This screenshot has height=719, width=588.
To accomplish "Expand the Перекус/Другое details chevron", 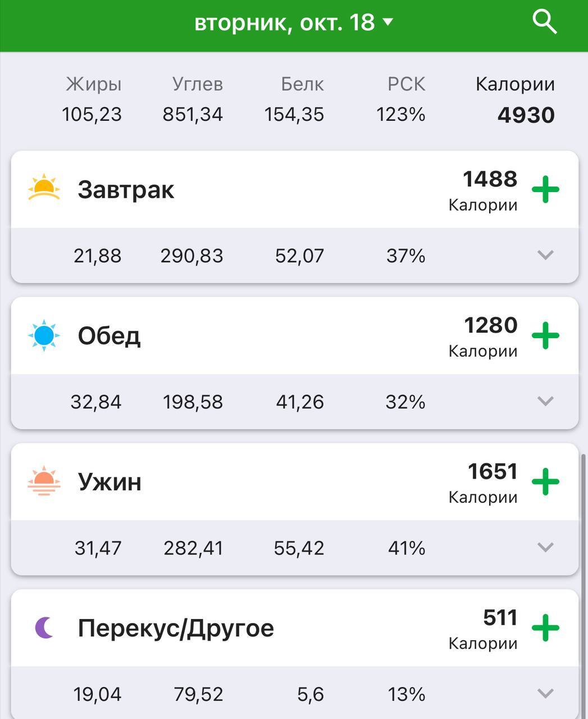I will [x=545, y=693].
